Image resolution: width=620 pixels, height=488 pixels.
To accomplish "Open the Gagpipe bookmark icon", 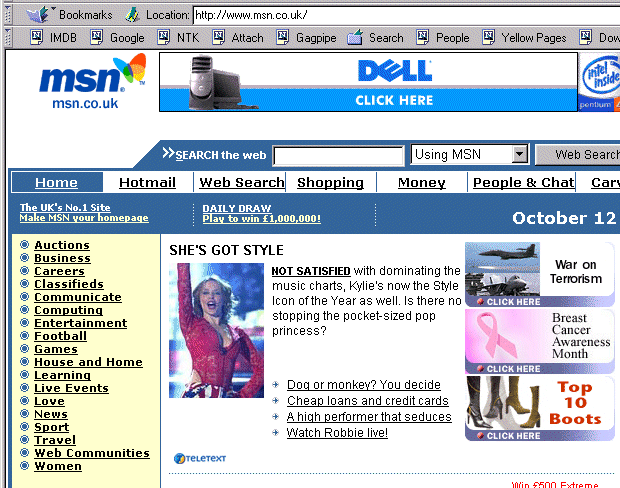I will (282, 37).
